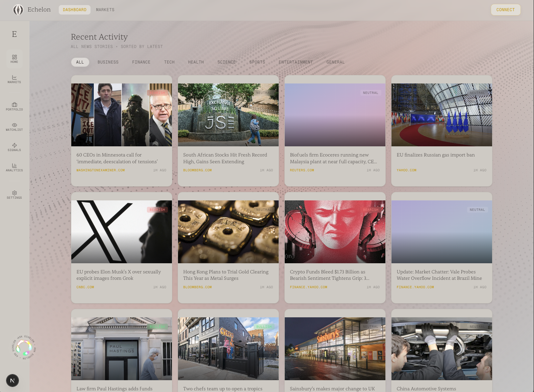Select the All news filter pill
Image resolution: width=534 pixels, height=392 pixels.
[x=80, y=62]
